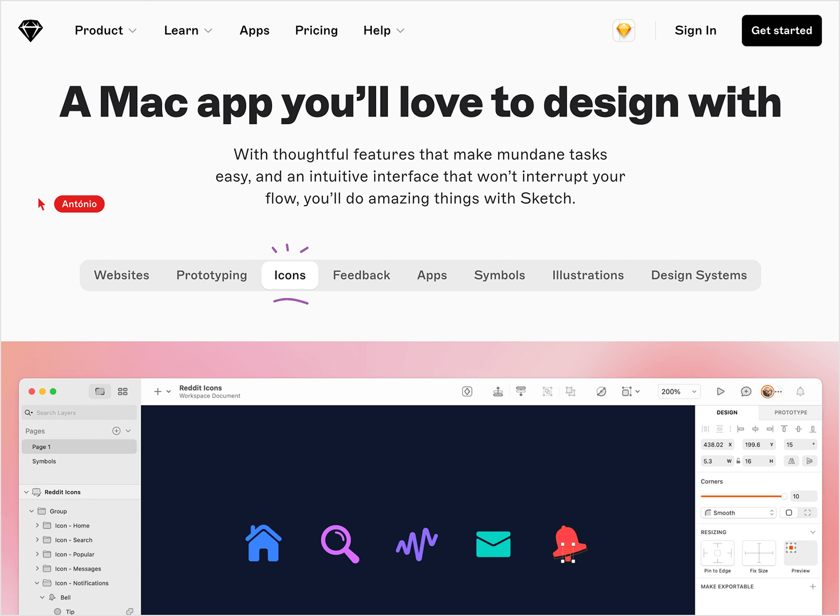
Task: Select the independent corners toggle
Action: click(x=808, y=512)
